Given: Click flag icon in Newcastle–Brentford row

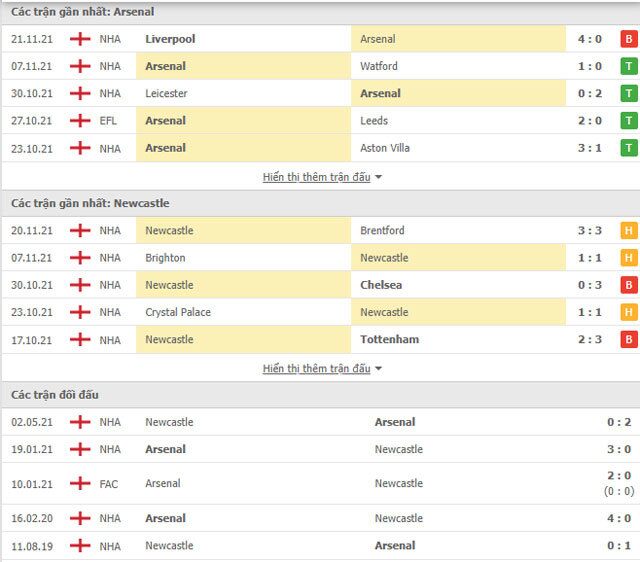Looking at the screenshot, I should coord(79,231).
